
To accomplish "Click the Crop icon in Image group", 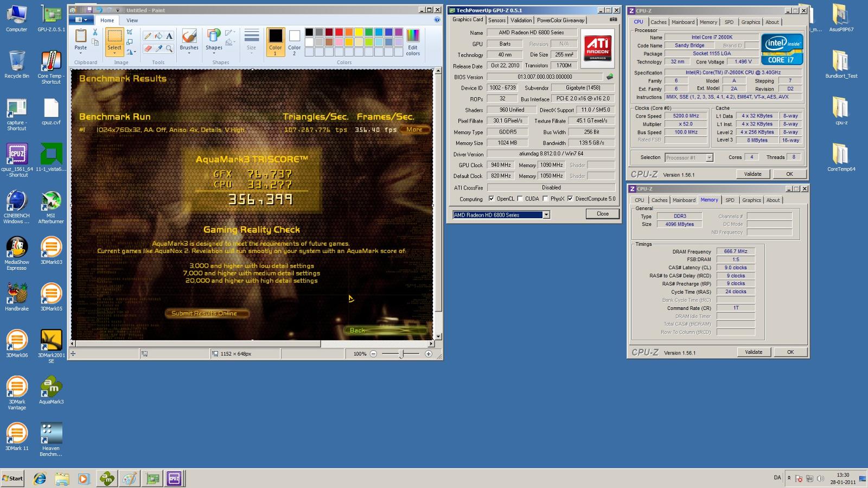I will pyautogui.click(x=130, y=32).
